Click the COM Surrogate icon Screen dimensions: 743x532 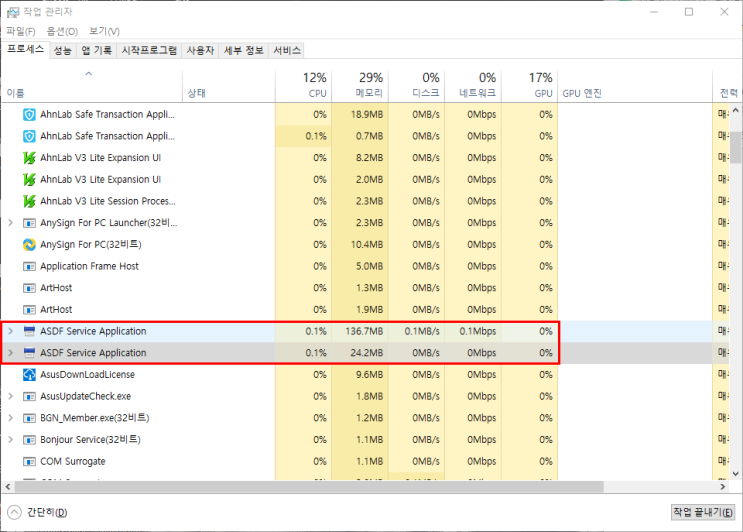(29, 461)
